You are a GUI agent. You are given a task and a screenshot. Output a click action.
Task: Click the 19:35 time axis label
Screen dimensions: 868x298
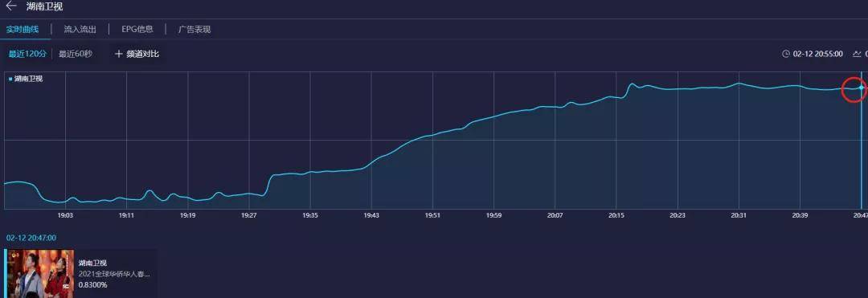tap(310, 215)
